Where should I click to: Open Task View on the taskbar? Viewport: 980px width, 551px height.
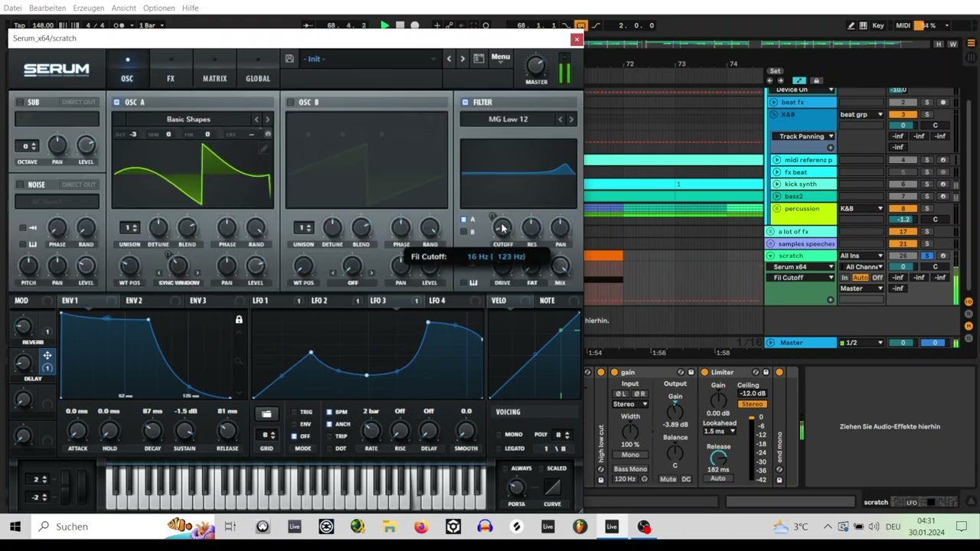coord(230,527)
